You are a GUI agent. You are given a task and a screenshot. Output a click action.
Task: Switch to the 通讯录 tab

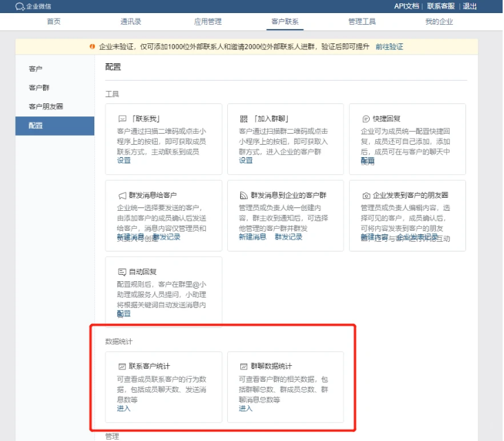131,21
